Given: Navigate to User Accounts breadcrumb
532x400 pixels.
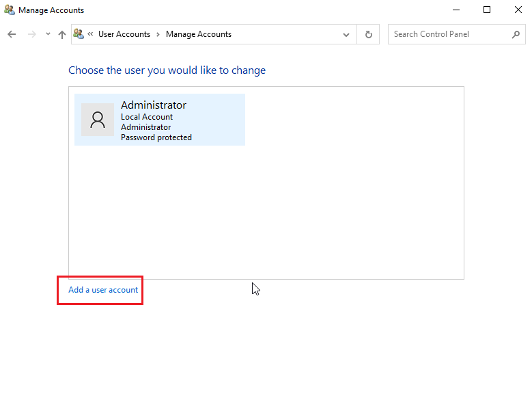Looking at the screenshot, I should pos(124,34).
